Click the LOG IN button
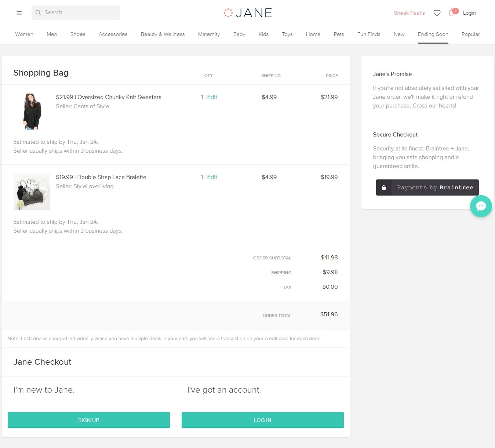Screen dimensions: 495x448 point(263,420)
